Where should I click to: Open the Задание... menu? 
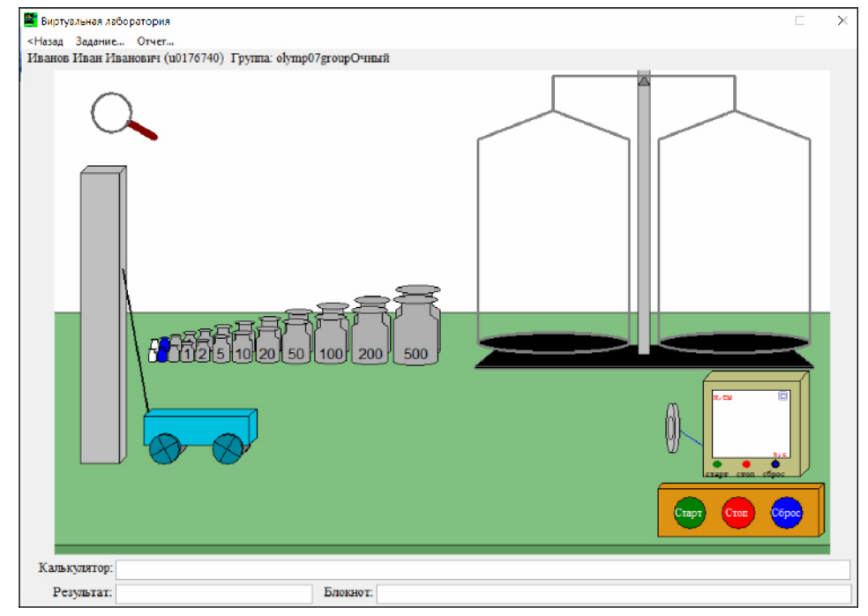(101, 41)
